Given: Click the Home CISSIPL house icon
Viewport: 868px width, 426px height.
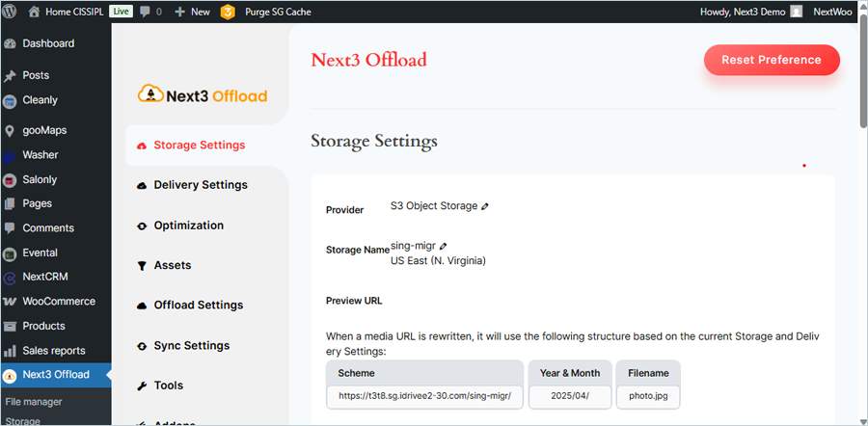Looking at the screenshot, I should [x=35, y=12].
